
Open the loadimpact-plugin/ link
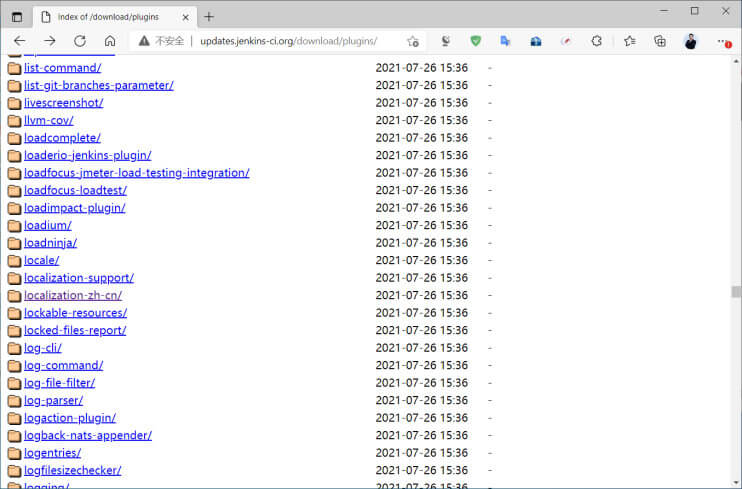tap(75, 208)
